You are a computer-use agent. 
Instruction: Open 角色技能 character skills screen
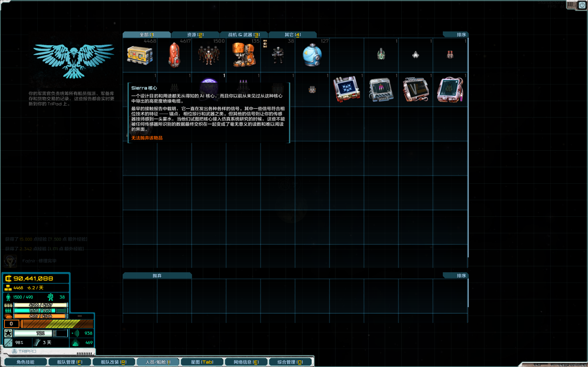pyautogui.click(x=25, y=362)
